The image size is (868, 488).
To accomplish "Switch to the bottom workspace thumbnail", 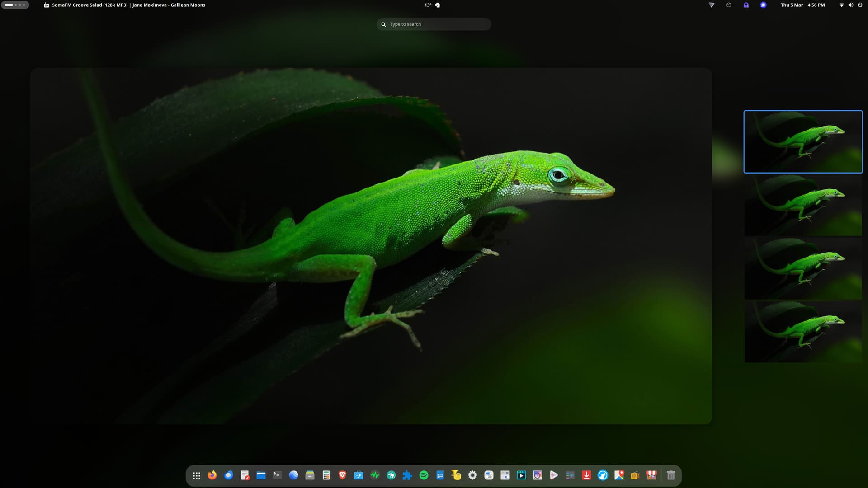I will [803, 331].
